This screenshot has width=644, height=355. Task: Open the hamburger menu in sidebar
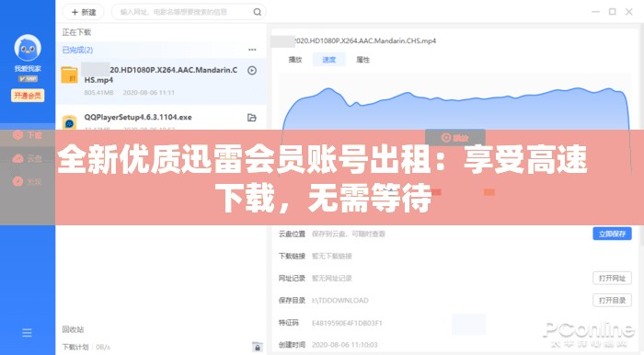(x=27, y=333)
